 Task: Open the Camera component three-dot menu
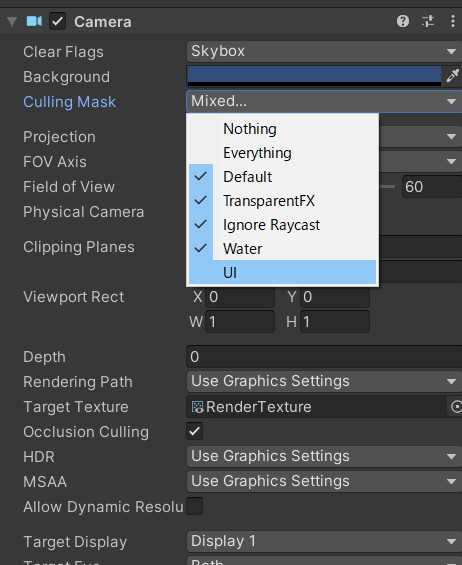pyautogui.click(x=453, y=21)
